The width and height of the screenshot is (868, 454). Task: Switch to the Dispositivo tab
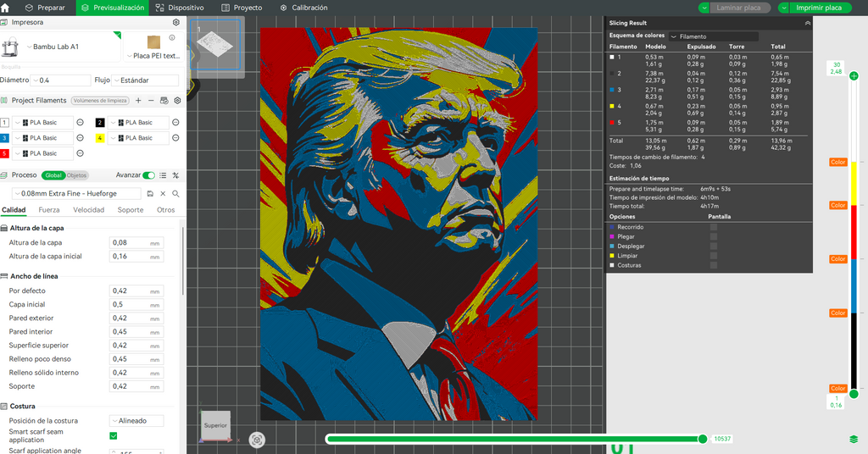coord(180,8)
